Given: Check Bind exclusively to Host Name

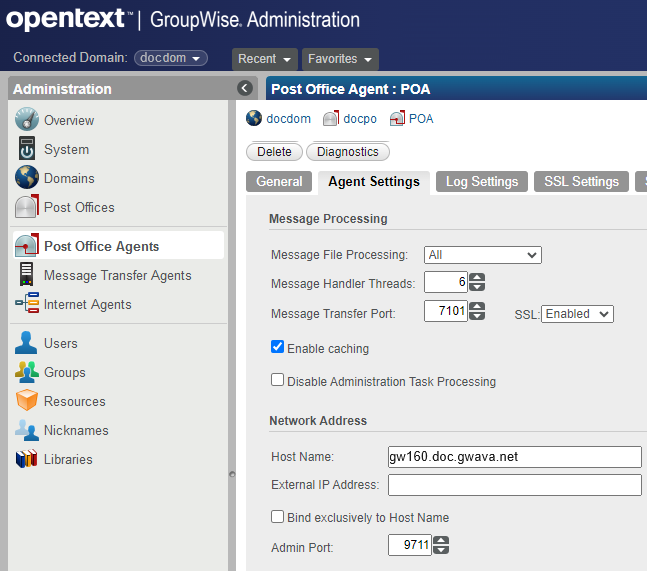Looking at the screenshot, I should coord(278,517).
